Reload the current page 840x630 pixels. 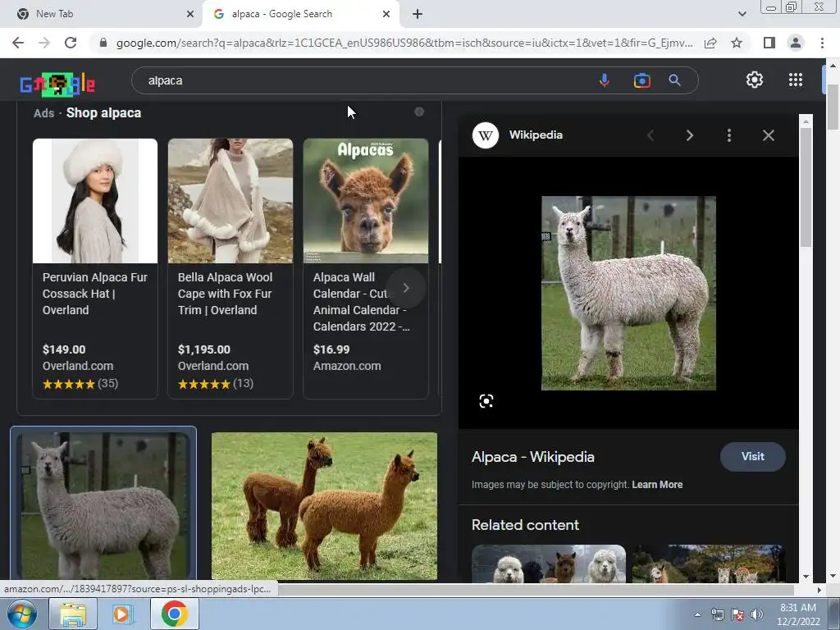coord(71,43)
